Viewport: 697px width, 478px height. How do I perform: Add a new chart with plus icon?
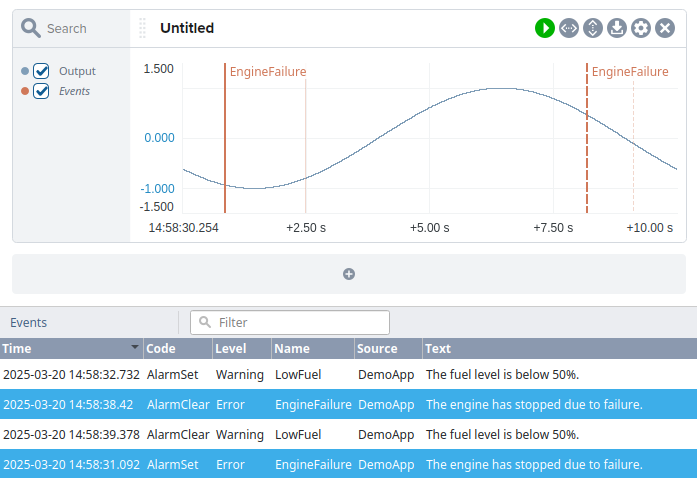click(x=349, y=274)
